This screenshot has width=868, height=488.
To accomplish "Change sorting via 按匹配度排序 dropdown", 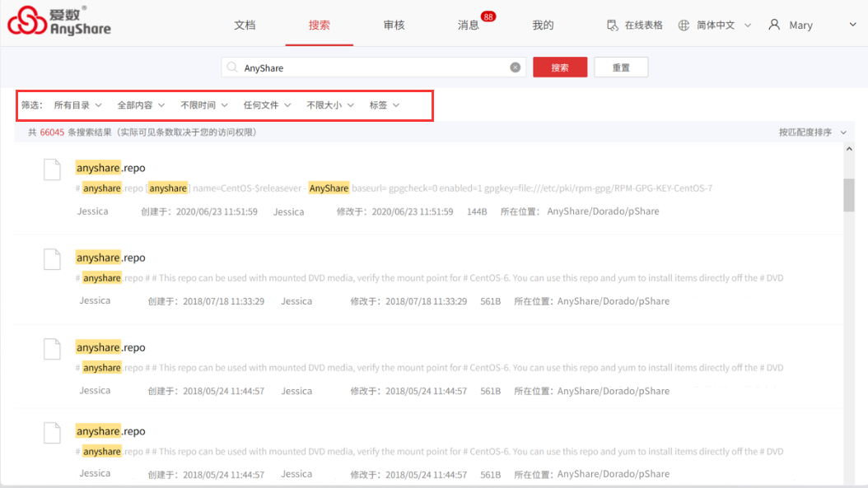I will tap(812, 132).
